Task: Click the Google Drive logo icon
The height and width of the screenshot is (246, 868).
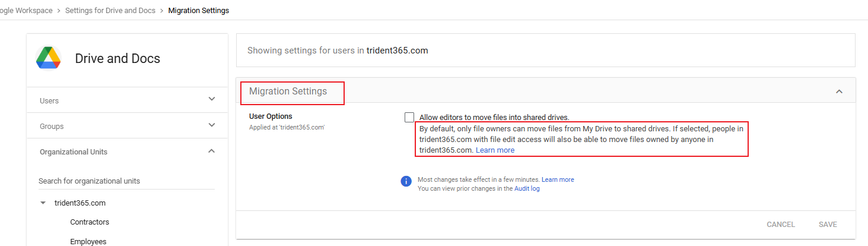Action: 49,58
